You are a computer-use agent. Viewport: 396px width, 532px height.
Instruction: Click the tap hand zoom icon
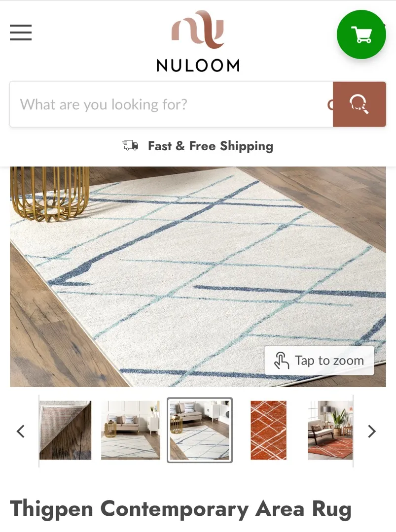click(x=282, y=360)
